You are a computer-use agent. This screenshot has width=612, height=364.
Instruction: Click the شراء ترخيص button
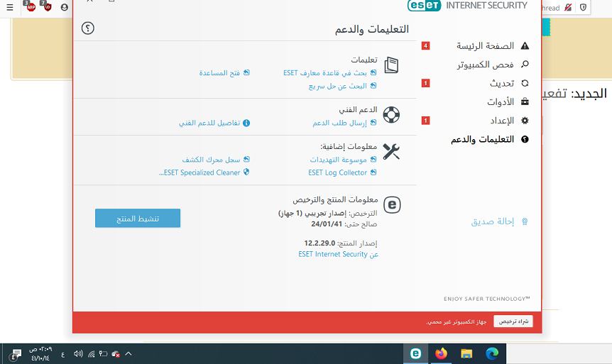(513, 321)
